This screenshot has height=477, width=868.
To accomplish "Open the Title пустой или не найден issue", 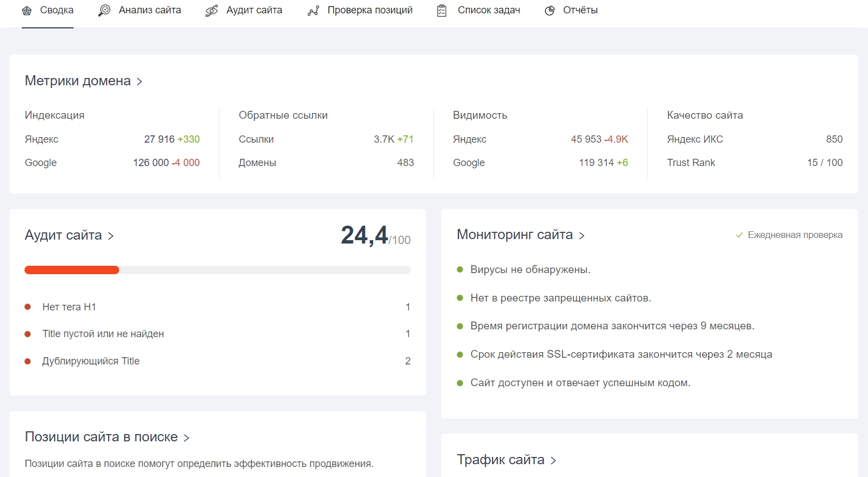I will pos(103,334).
